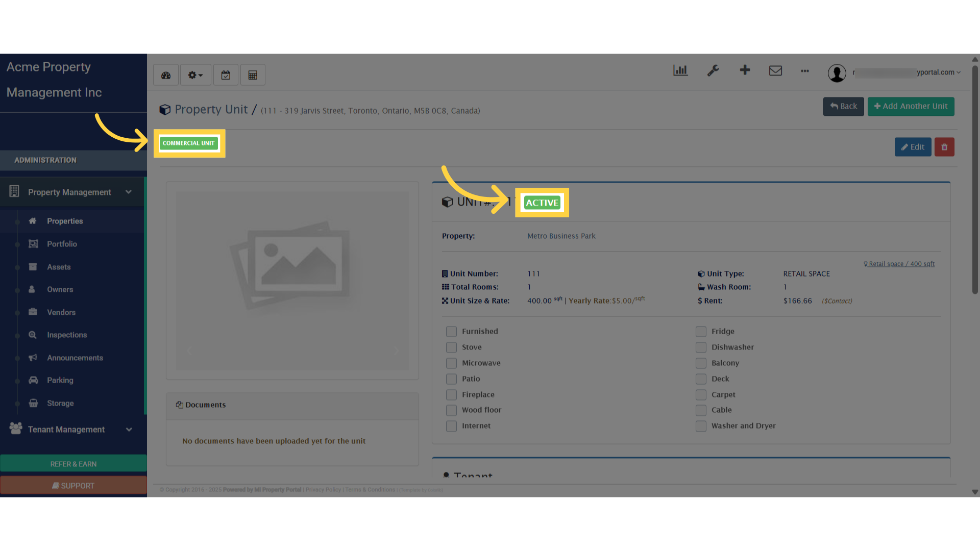
Task: Open the reports bar chart icon
Action: [x=680, y=70]
